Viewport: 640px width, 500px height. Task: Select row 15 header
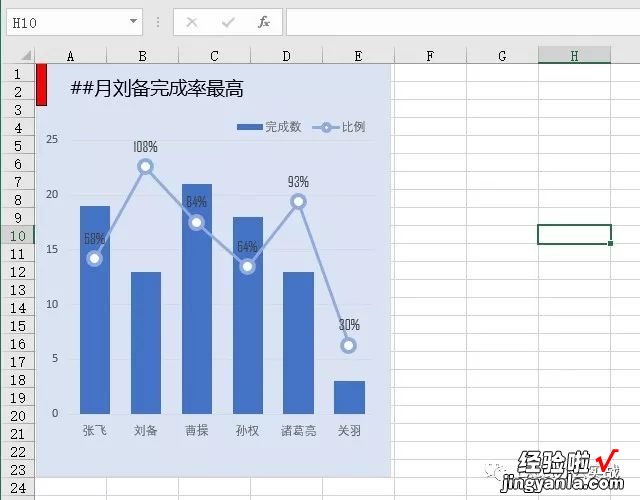(x=18, y=326)
